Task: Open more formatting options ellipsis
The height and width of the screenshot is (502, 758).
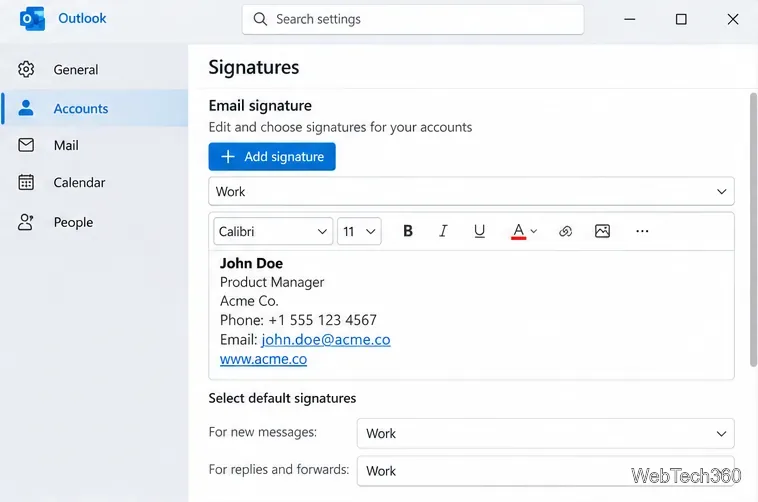Action: [x=642, y=231]
